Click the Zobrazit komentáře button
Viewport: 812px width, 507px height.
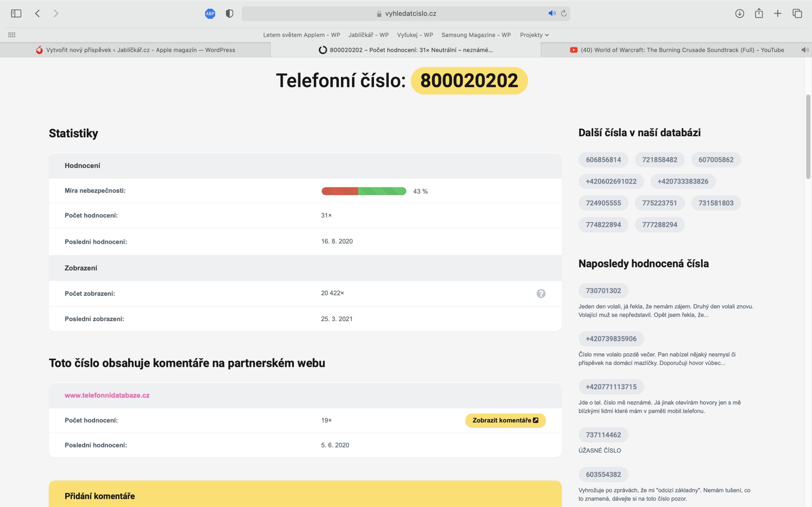[x=505, y=420]
